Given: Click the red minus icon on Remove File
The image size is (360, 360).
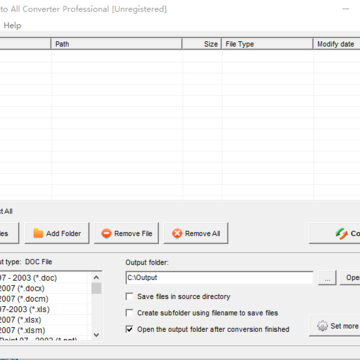Looking at the screenshot, I should click(106, 234).
